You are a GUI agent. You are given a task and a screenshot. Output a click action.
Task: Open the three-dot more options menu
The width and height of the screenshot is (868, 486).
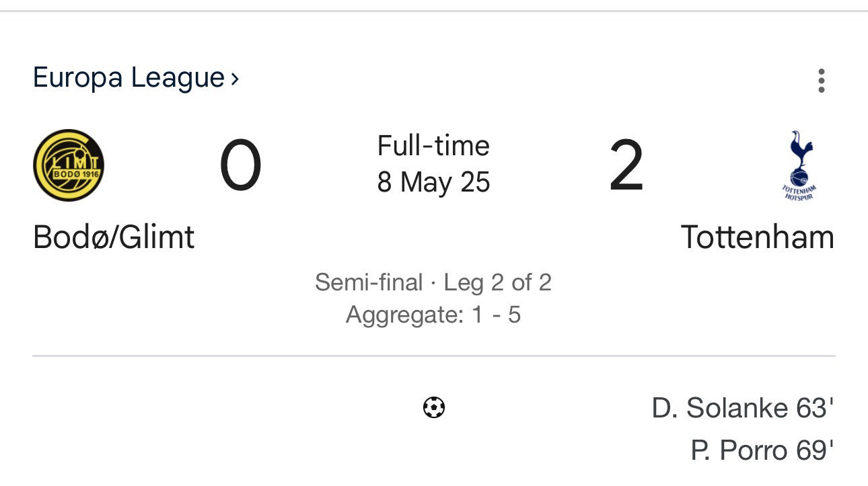[x=821, y=81]
